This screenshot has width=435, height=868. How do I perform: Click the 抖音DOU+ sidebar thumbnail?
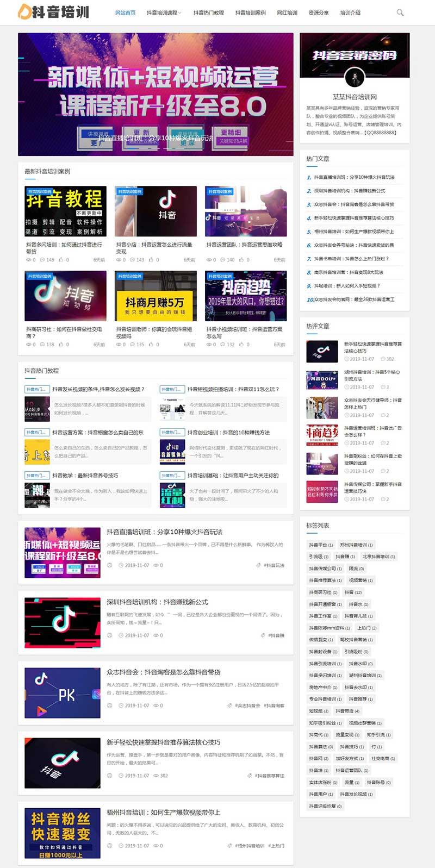coord(322,379)
